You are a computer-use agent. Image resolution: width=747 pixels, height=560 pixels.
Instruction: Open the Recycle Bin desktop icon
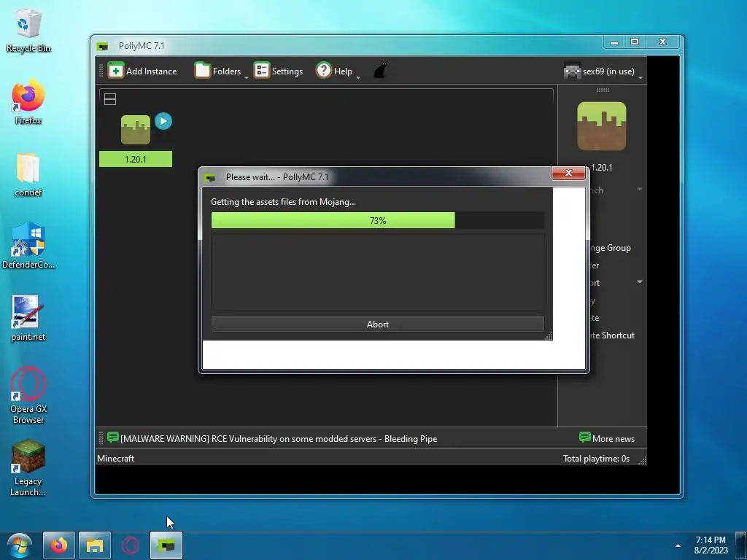[28, 31]
